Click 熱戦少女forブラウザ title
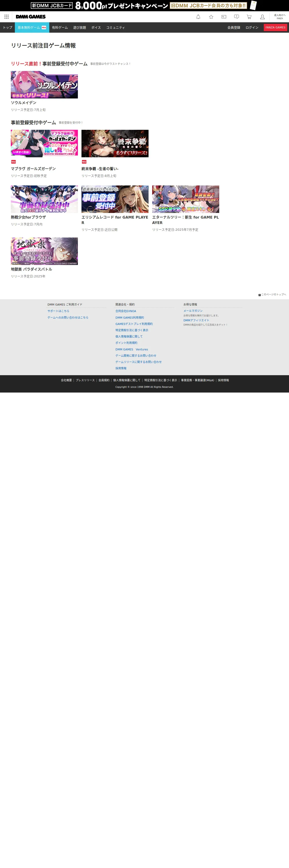Viewport: 289px width, 868px height. pyautogui.click(x=28, y=217)
